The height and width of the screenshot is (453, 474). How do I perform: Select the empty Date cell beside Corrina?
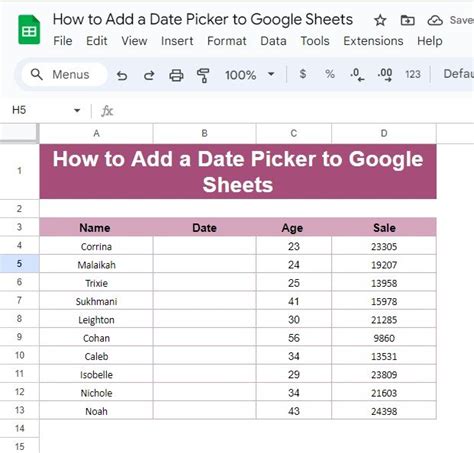coord(205,246)
